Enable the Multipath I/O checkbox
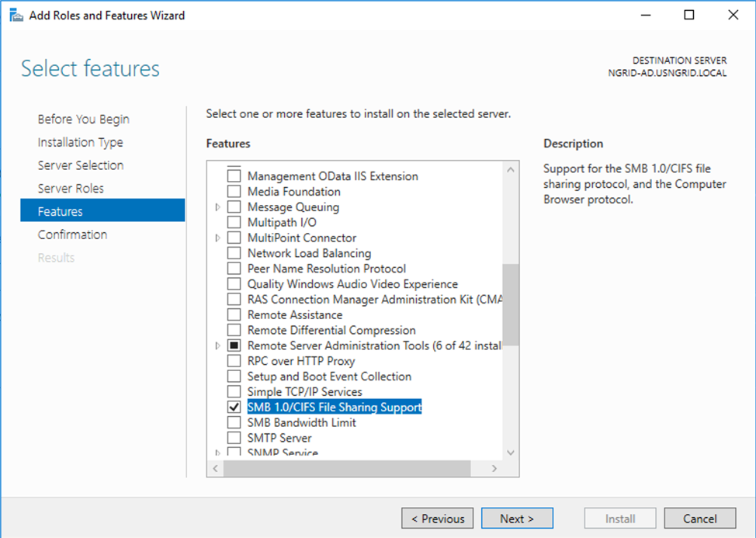 pyautogui.click(x=234, y=222)
